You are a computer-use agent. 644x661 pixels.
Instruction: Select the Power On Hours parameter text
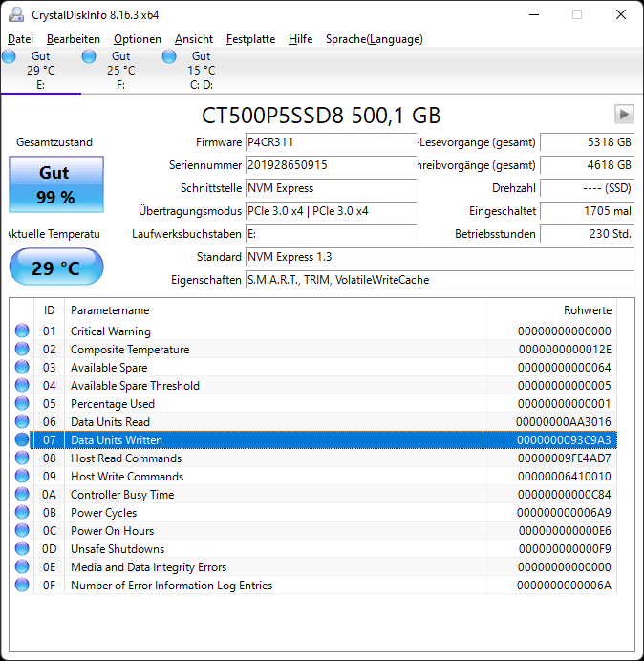pyautogui.click(x=112, y=531)
